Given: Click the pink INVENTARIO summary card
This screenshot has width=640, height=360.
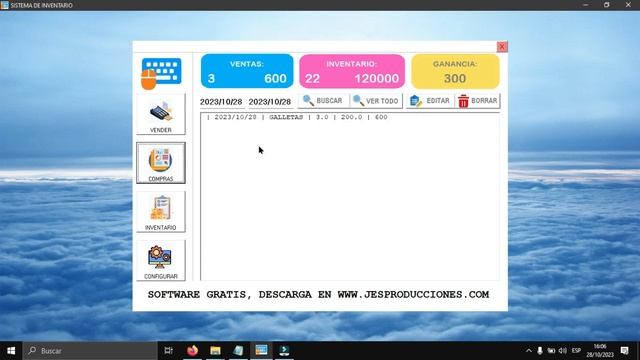Looking at the screenshot, I should click(x=352, y=71).
